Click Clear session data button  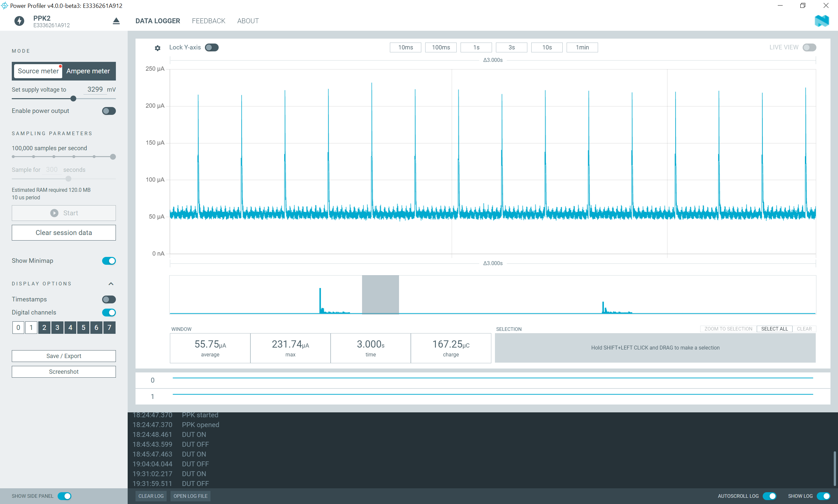64,233
